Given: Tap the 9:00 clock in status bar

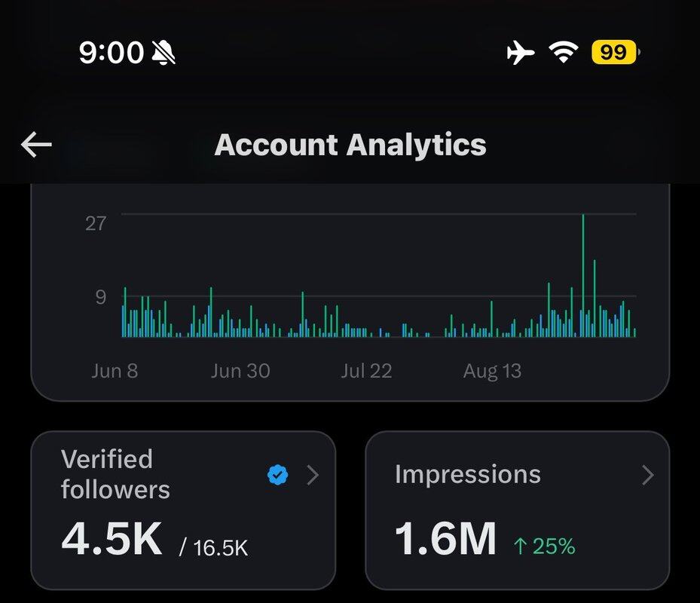Looking at the screenshot, I should (112, 52).
